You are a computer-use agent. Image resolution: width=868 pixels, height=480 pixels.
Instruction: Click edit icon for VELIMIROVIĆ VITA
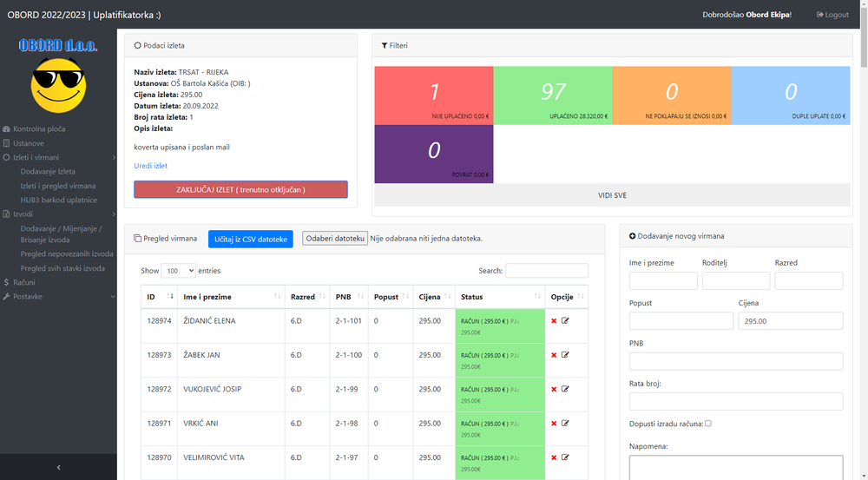(565, 457)
